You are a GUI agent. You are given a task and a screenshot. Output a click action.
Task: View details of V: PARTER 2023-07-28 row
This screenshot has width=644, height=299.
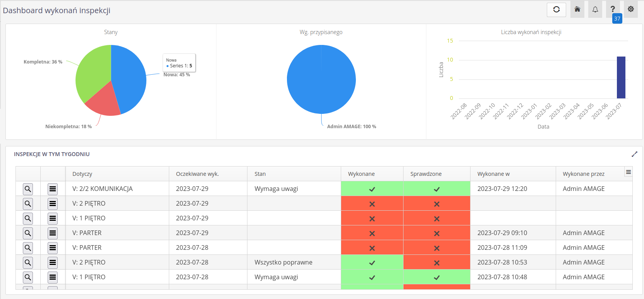pyautogui.click(x=28, y=248)
